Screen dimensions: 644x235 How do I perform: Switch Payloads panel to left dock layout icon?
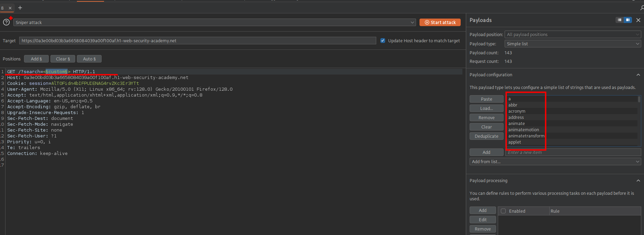click(619, 20)
